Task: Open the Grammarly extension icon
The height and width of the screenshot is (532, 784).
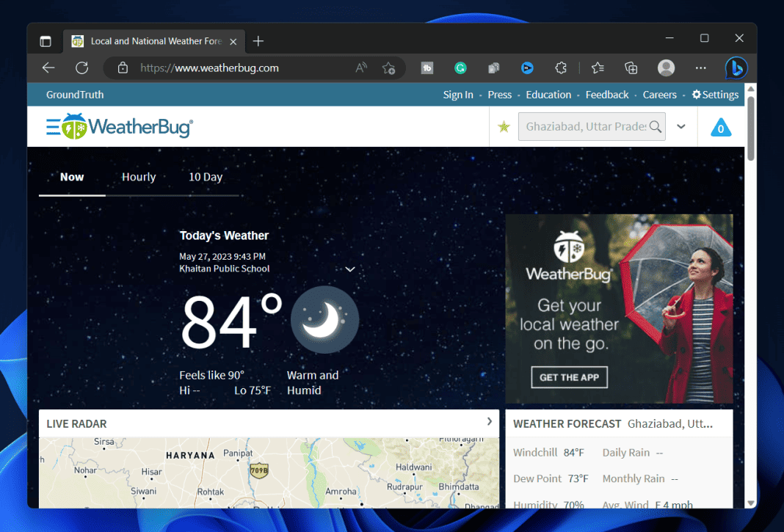Action: pyautogui.click(x=460, y=68)
